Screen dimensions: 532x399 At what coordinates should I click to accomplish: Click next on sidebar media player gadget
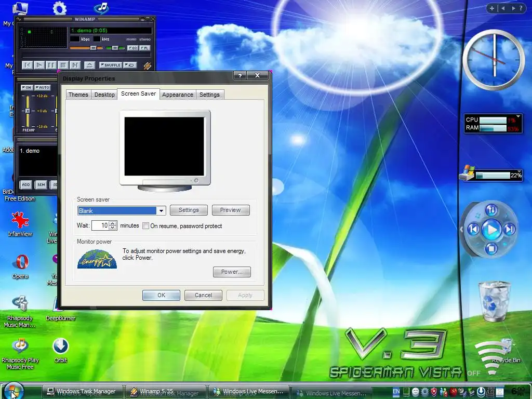click(x=510, y=229)
